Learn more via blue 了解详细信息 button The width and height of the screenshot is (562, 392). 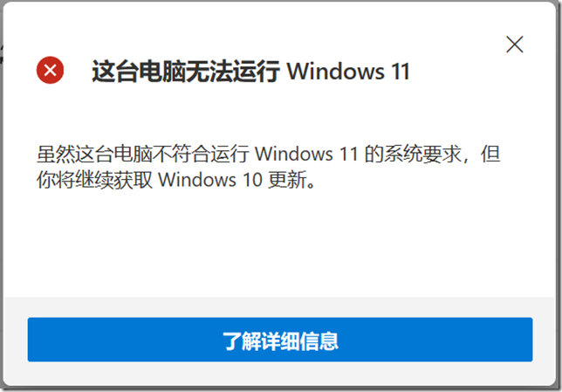tap(280, 340)
